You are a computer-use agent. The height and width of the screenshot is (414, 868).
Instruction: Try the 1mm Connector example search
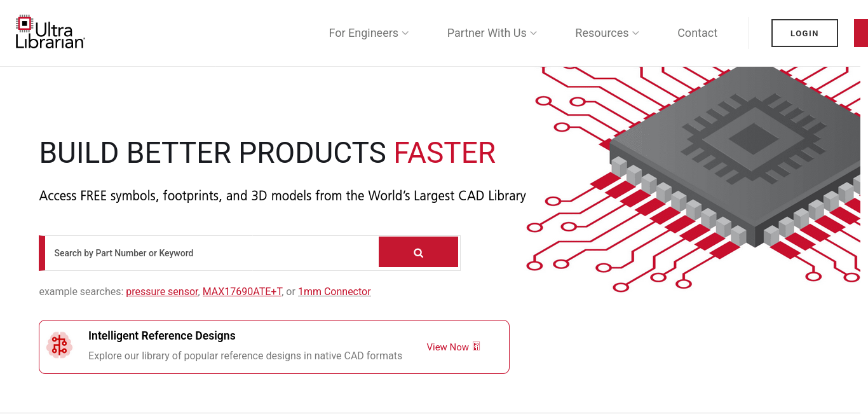coord(334,291)
